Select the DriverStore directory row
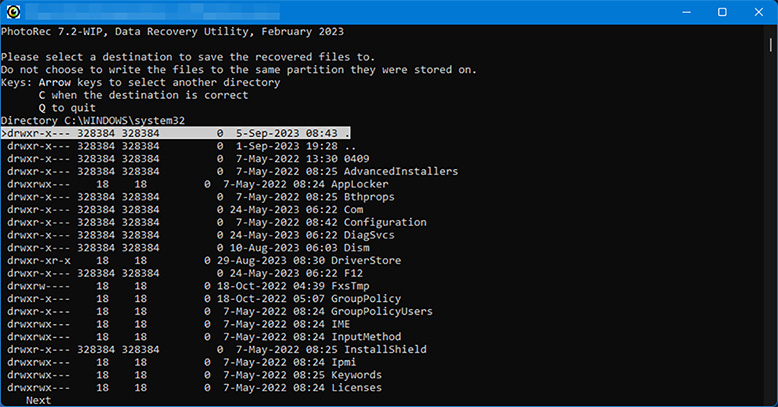The image size is (778, 407). 204,260
